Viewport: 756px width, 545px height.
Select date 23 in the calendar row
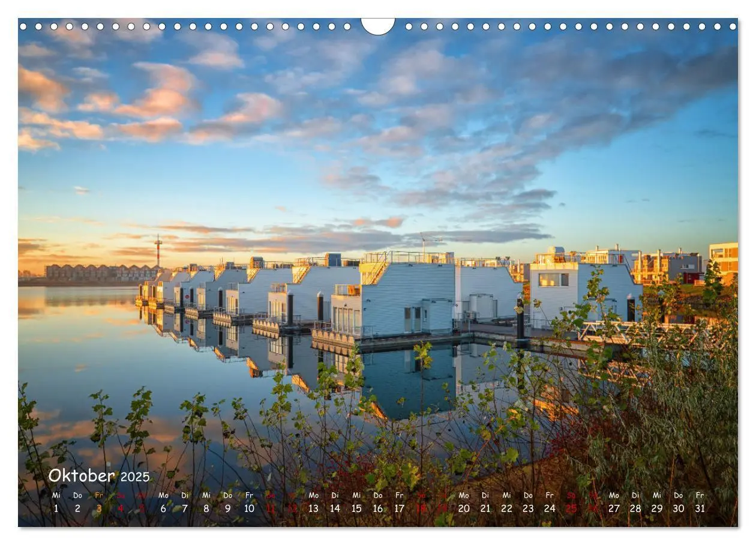point(528,508)
